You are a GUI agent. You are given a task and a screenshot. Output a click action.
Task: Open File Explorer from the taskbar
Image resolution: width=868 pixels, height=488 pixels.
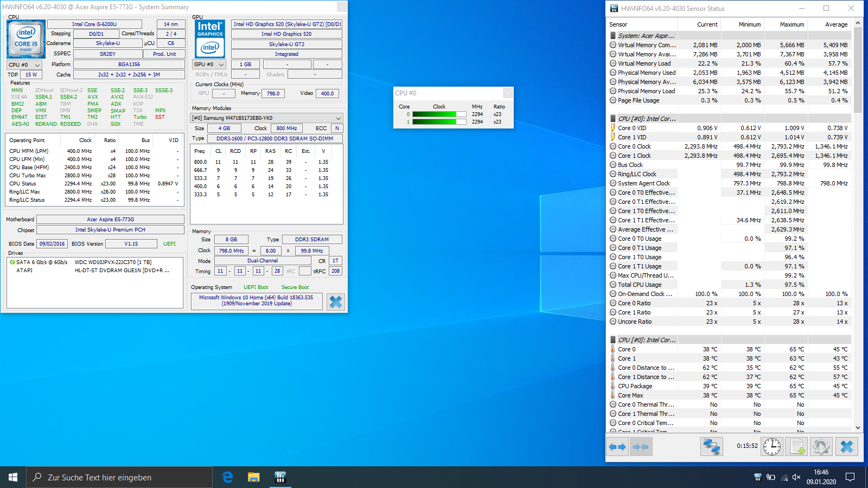click(254, 477)
